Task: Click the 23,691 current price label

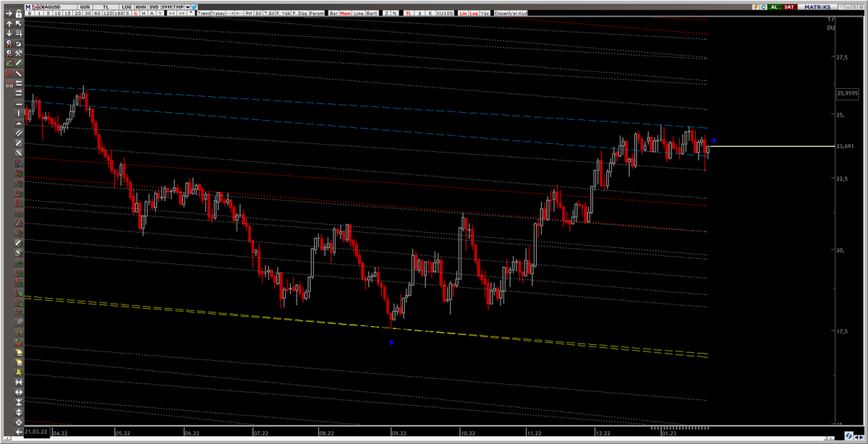Action: point(845,146)
